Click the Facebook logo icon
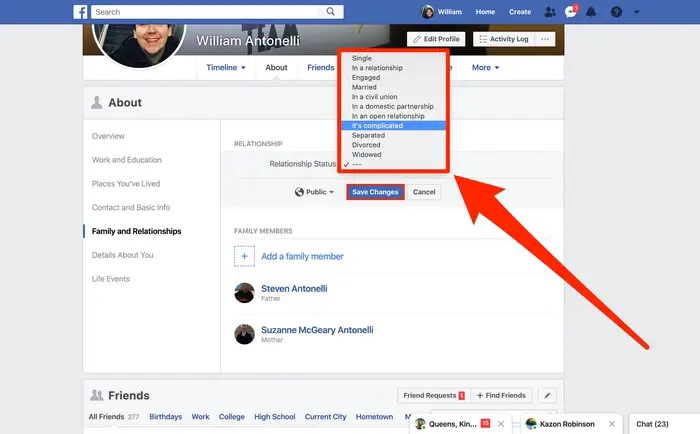700x434 pixels. pyautogui.click(x=80, y=12)
